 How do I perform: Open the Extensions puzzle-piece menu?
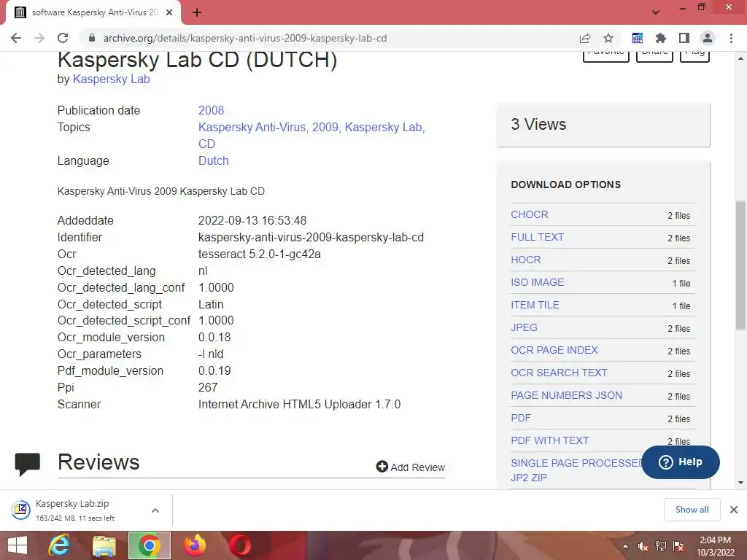tap(661, 38)
